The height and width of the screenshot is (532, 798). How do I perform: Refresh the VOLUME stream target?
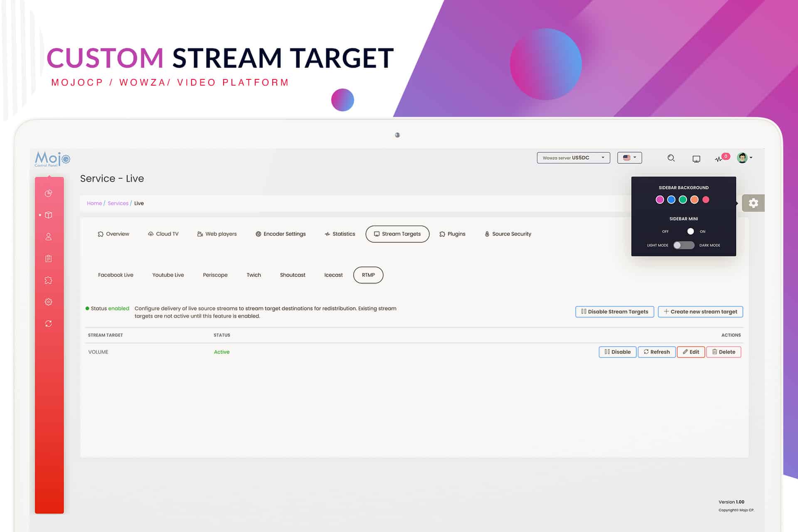click(657, 352)
